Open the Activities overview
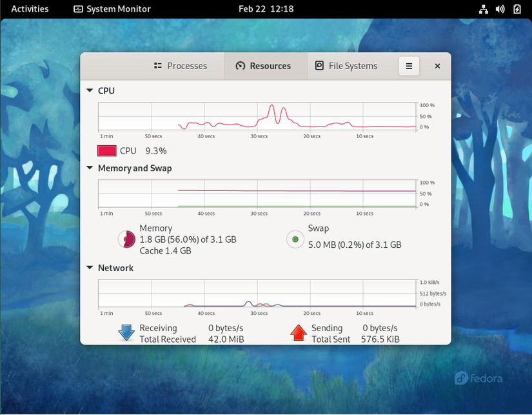The image size is (532, 415). click(30, 9)
